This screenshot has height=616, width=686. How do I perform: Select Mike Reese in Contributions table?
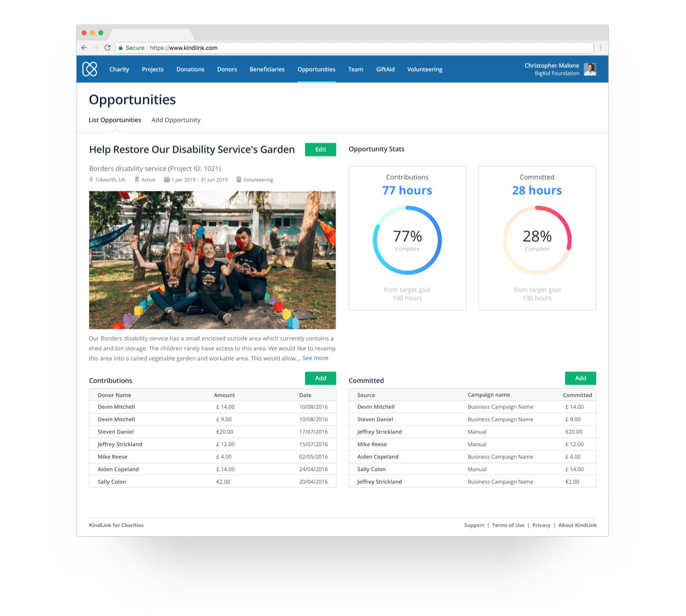(x=112, y=457)
